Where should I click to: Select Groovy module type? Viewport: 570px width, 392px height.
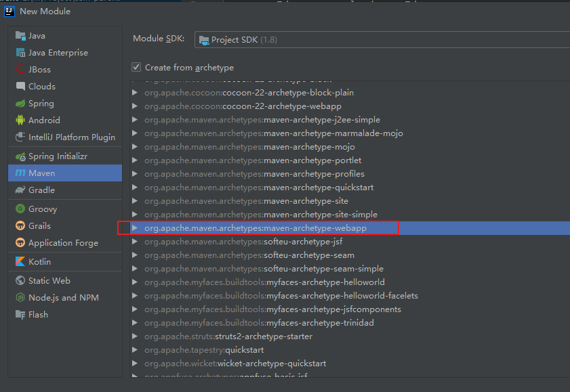pos(65,209)
